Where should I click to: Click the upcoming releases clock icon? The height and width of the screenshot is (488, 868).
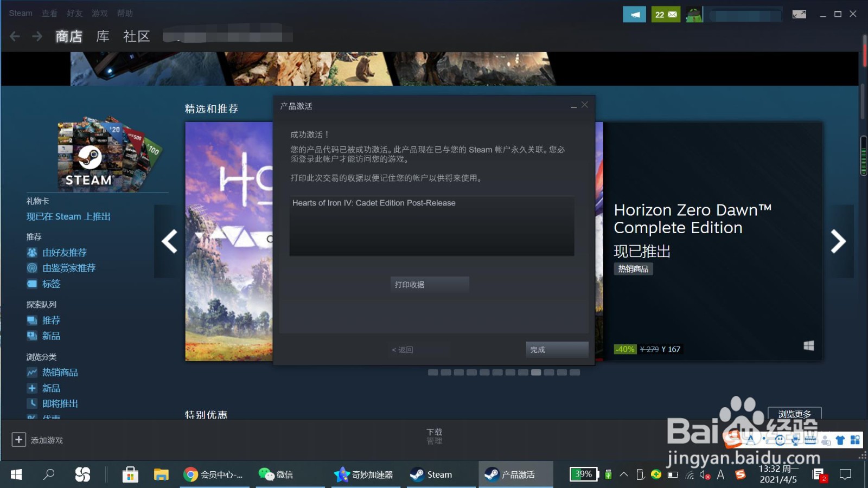32,403
